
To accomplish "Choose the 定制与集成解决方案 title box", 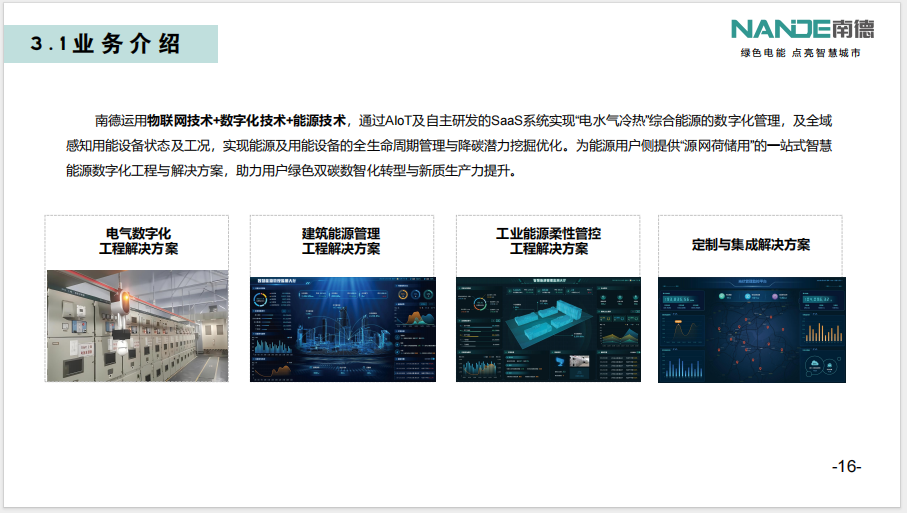I will tap(751, 244).
